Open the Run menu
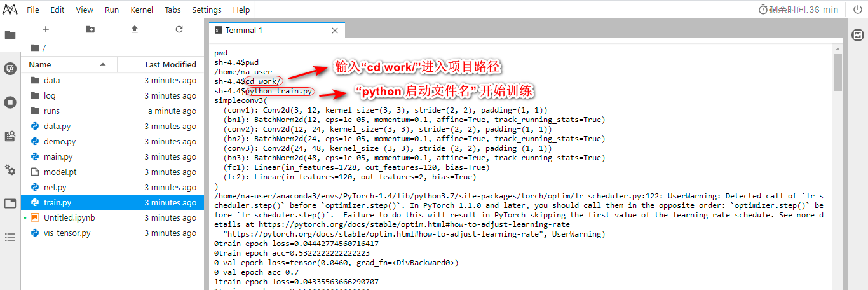868x290 pixels. point(112,10)
